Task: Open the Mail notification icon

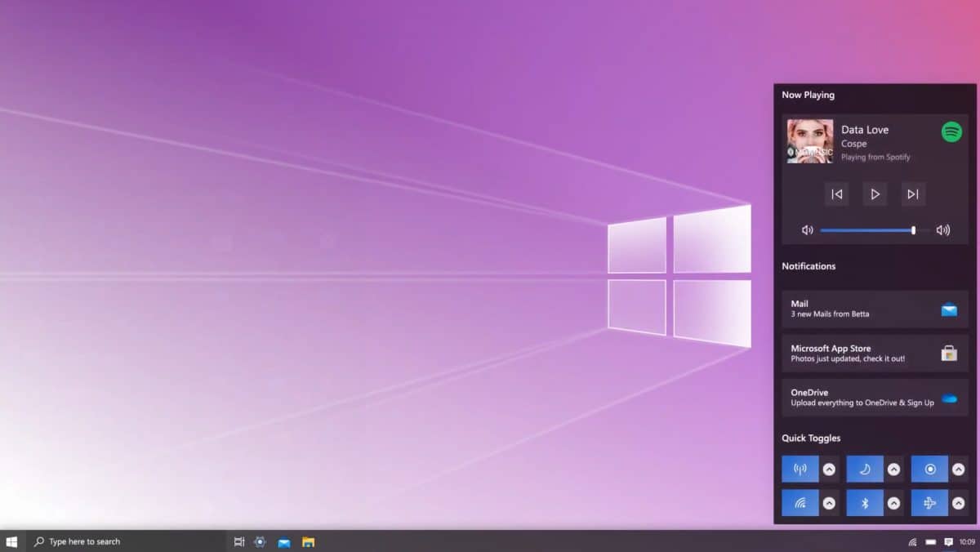Action: tap(949, 309)
